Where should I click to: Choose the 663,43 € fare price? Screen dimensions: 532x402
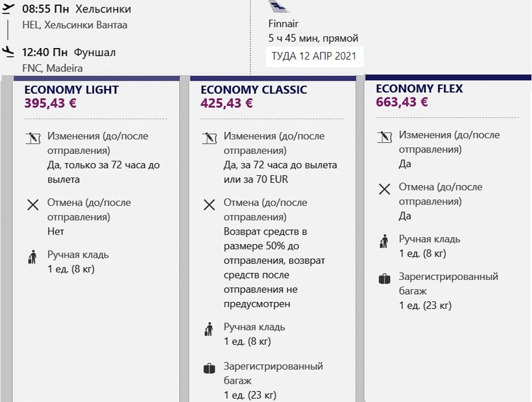(x=402, y=101)
